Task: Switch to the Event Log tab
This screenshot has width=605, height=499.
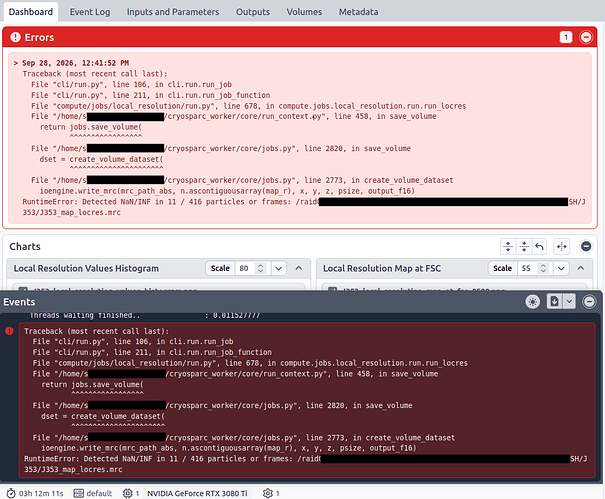Action: point(90,12)
